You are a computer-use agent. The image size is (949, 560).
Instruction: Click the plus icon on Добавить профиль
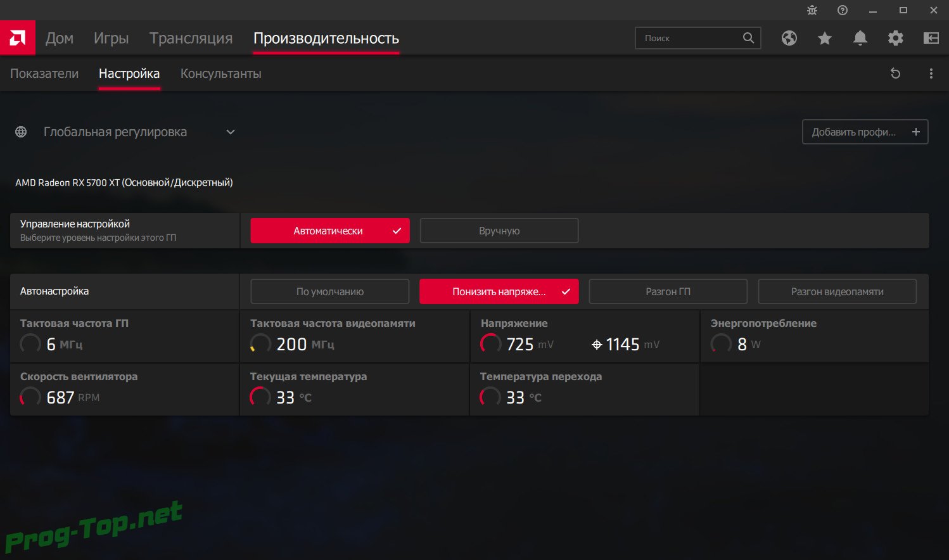coord(916,132)
